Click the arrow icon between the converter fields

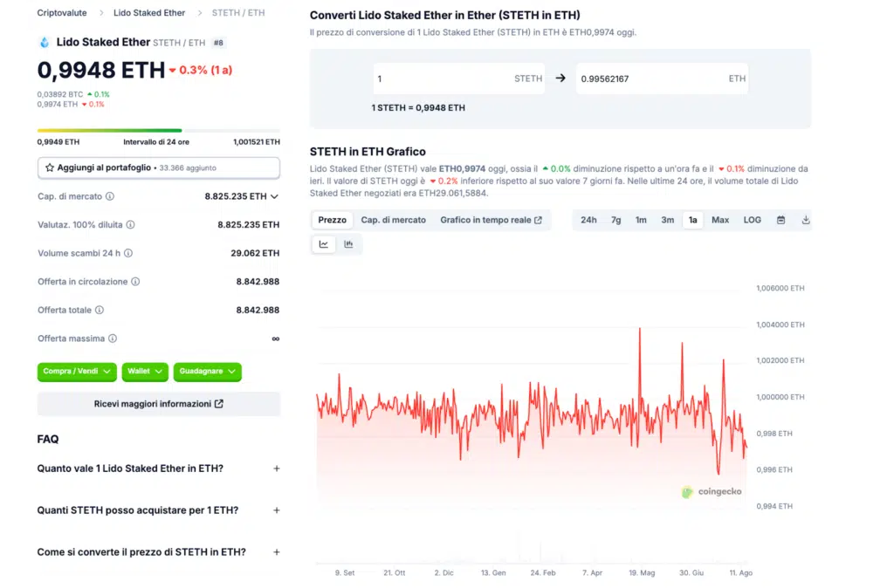pos(560,79)
